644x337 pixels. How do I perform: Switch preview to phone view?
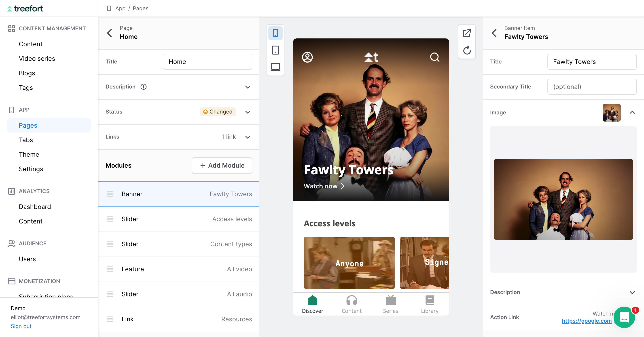point(275,33)
